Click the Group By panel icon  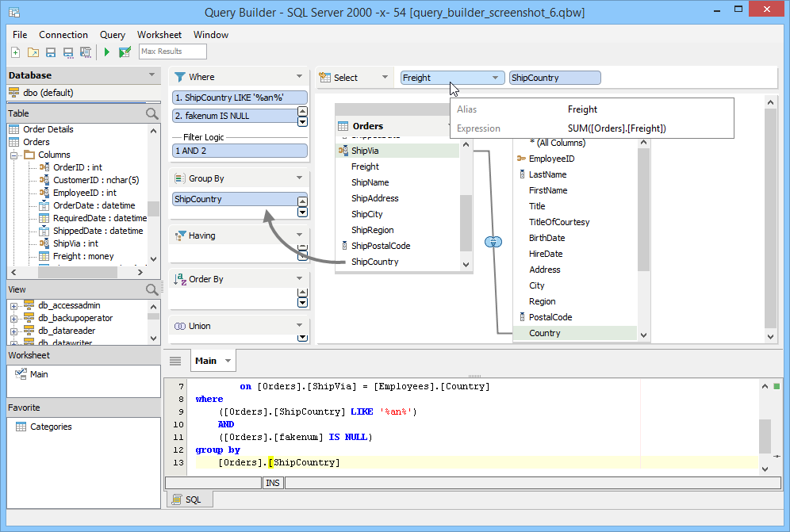[x=179, y=178]
